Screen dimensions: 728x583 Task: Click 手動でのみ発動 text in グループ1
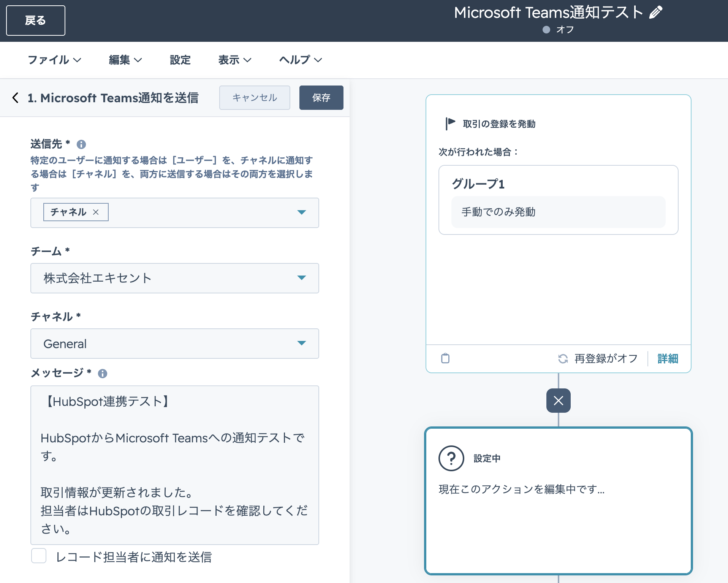[499, 212]
